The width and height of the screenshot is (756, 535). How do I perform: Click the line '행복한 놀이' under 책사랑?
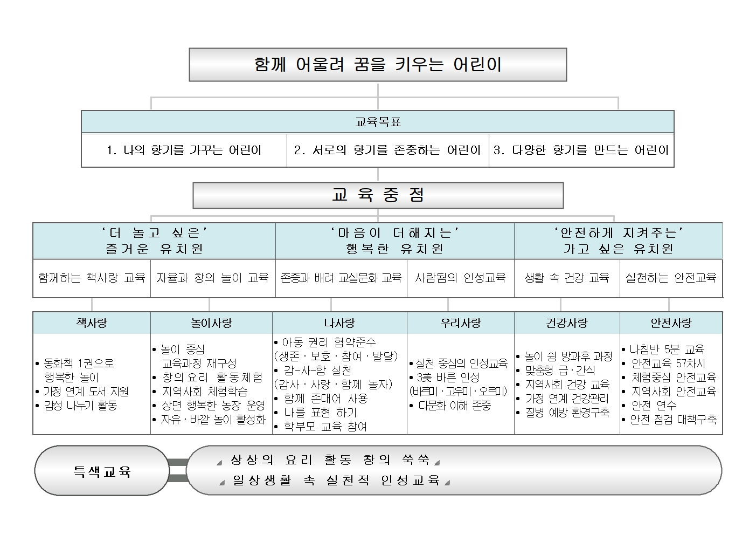pos(72,378)
